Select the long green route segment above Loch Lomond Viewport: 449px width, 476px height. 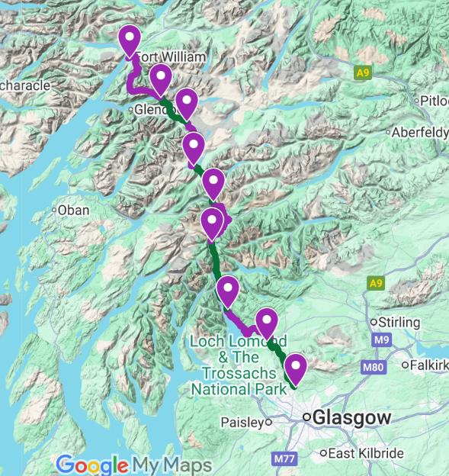pyautogui.click(x=216, y=262)
